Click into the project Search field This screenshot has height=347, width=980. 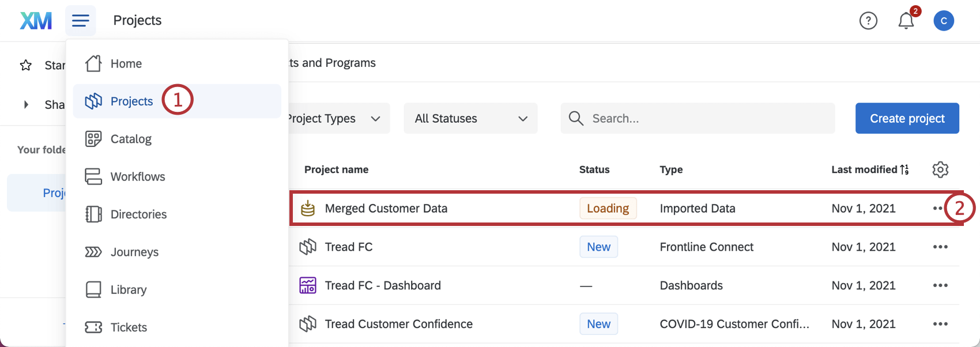click(x=698, y=119)
